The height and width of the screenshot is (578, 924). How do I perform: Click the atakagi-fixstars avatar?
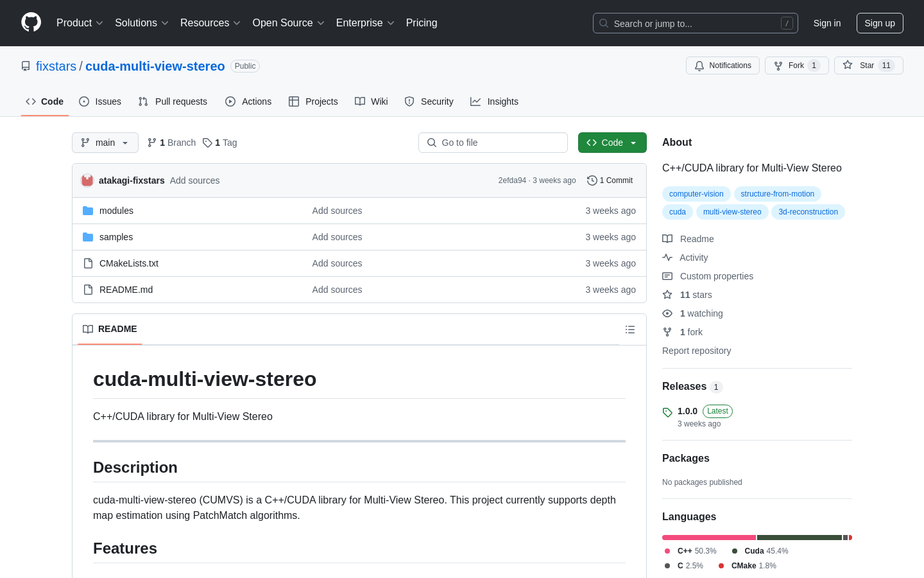tap(87, 180)
